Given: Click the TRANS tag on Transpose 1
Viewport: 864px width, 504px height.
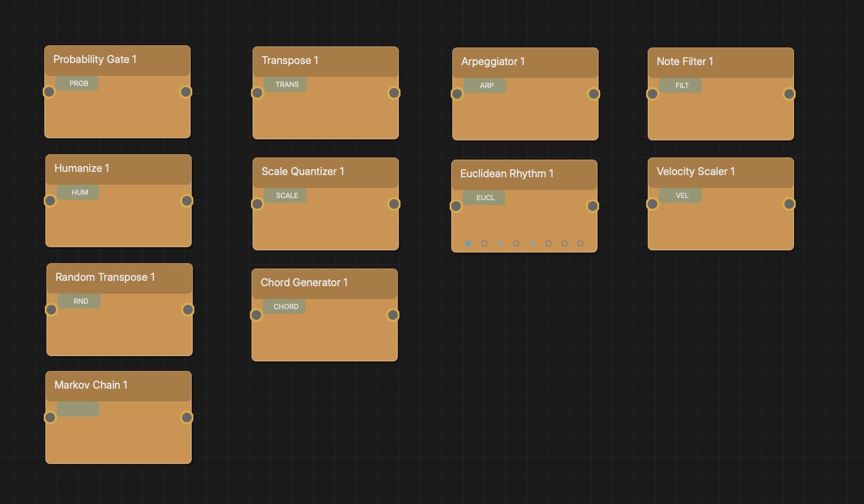Looking at the screenshot, I should point(285,84).
